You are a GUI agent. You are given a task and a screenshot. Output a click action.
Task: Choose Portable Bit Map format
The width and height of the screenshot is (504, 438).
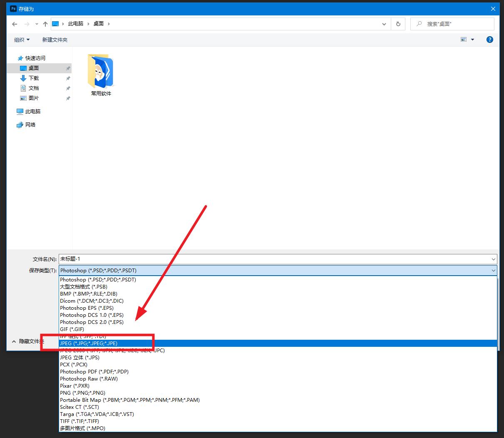click(278, 400)
